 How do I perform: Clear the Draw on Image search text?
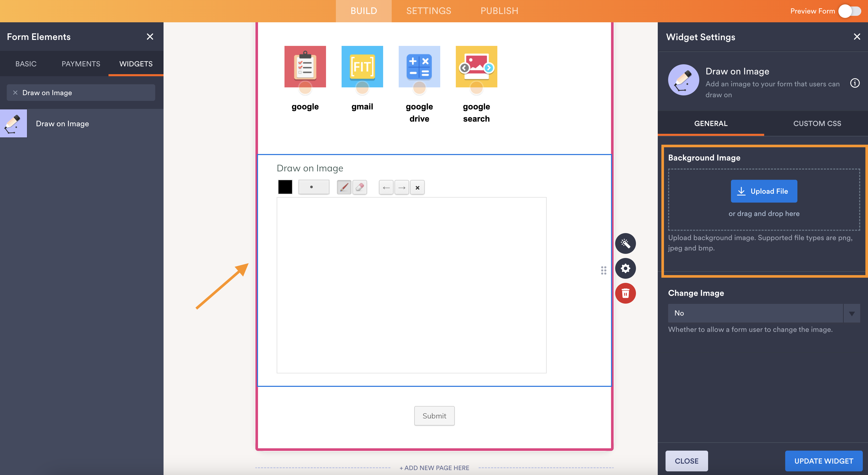(x=15, y=93)
